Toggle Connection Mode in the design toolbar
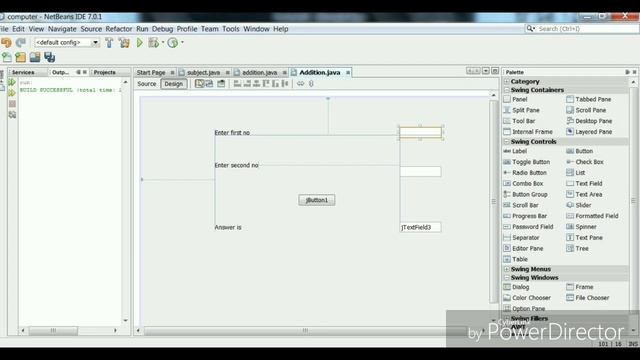Image resolution: width=640 pixels, height=360 pixels. pyautogui.click(x=209, y=84)
